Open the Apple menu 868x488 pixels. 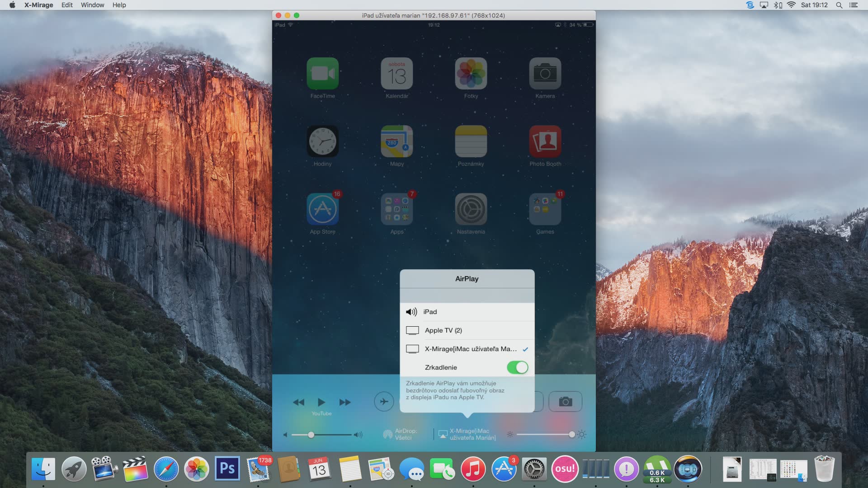(x=12, y=5)
